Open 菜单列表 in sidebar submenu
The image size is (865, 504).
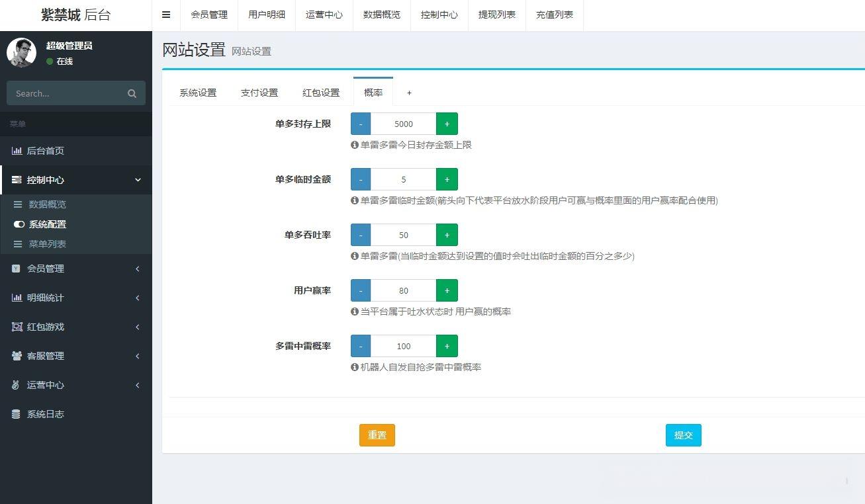[x=47, y=244]
